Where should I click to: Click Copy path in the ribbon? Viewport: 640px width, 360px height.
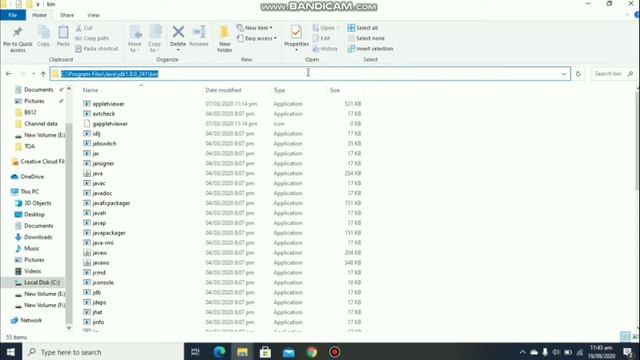pos(92,38)
